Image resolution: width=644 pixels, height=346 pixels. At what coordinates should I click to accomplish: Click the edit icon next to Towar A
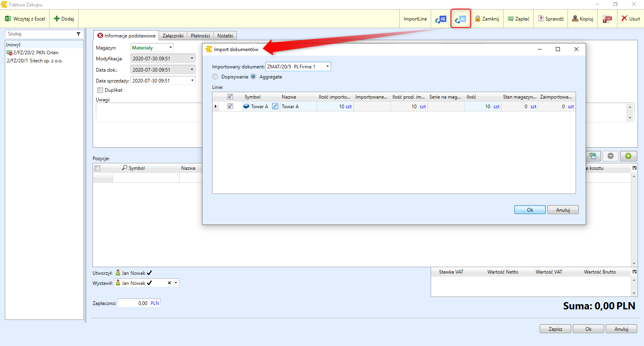pyautogui.click(x=275, y=107)
